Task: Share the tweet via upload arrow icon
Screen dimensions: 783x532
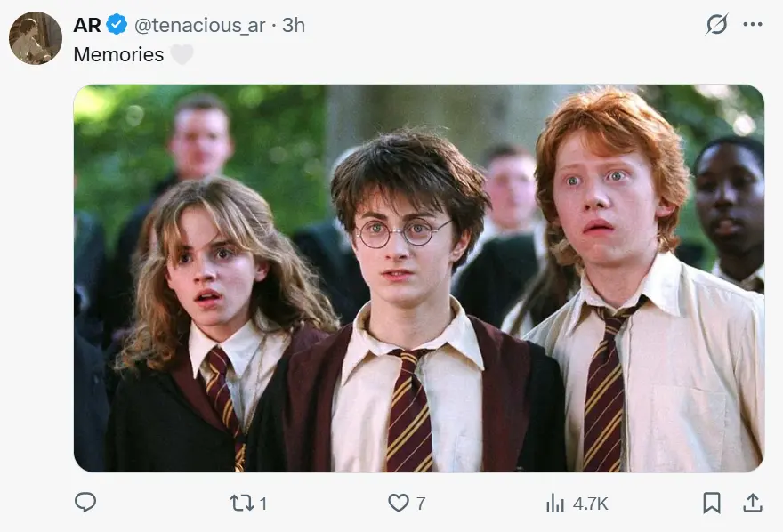Action: click(753, 503)
